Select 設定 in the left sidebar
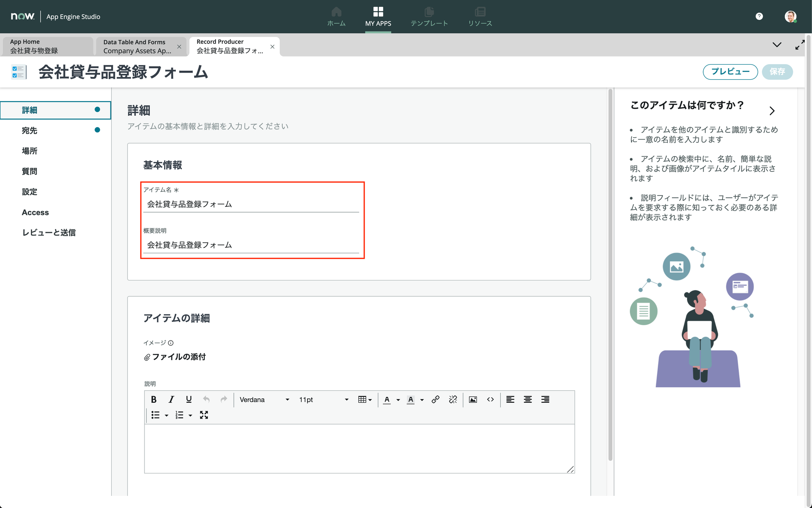812x508 pixels. click(x=56, y=191)
